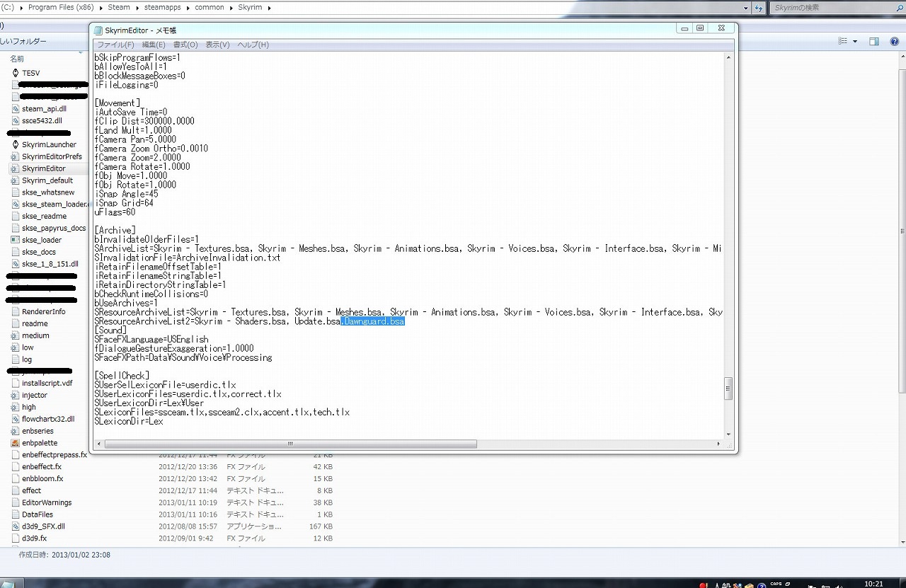Click the highlighted Dawnguard.bsa text

pos(373,321)
